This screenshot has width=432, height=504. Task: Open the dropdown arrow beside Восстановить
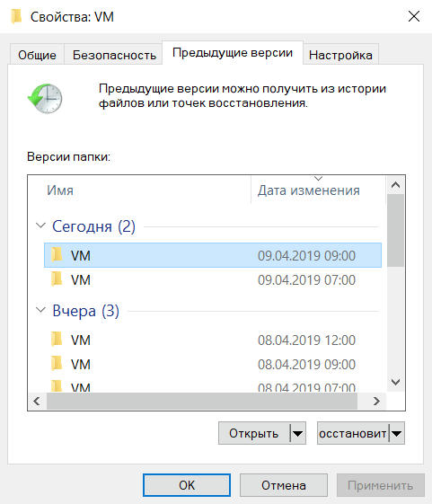[x=397, y=433]
